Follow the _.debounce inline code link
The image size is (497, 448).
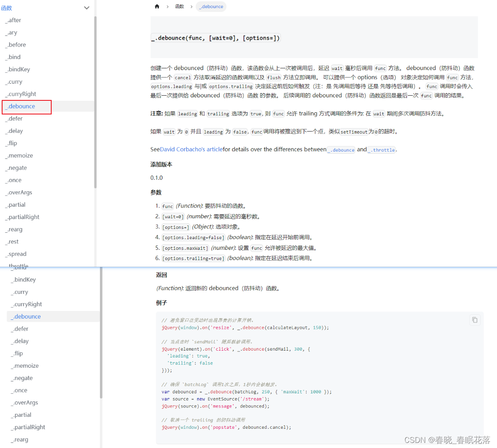[341, 150]
